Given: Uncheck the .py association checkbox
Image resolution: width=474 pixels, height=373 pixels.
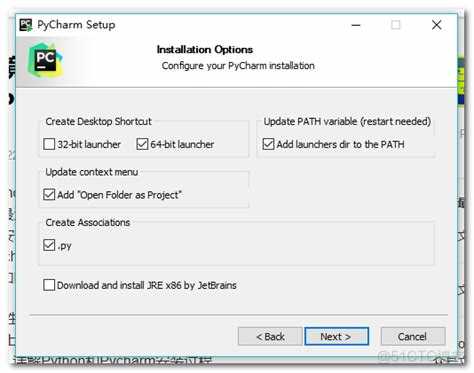Looking at the screenshot, I should pyautogui.click(x=49, y=245).
